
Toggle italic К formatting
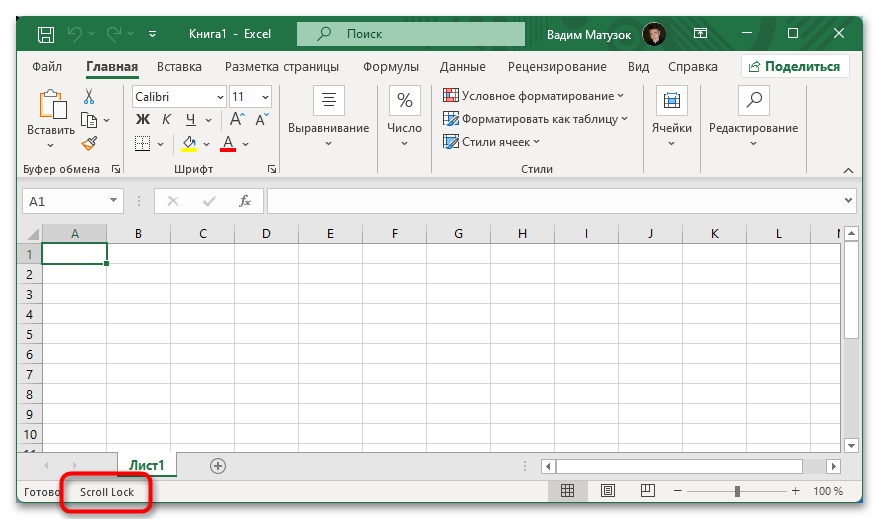pyautogui.click(x=166, y=119)
